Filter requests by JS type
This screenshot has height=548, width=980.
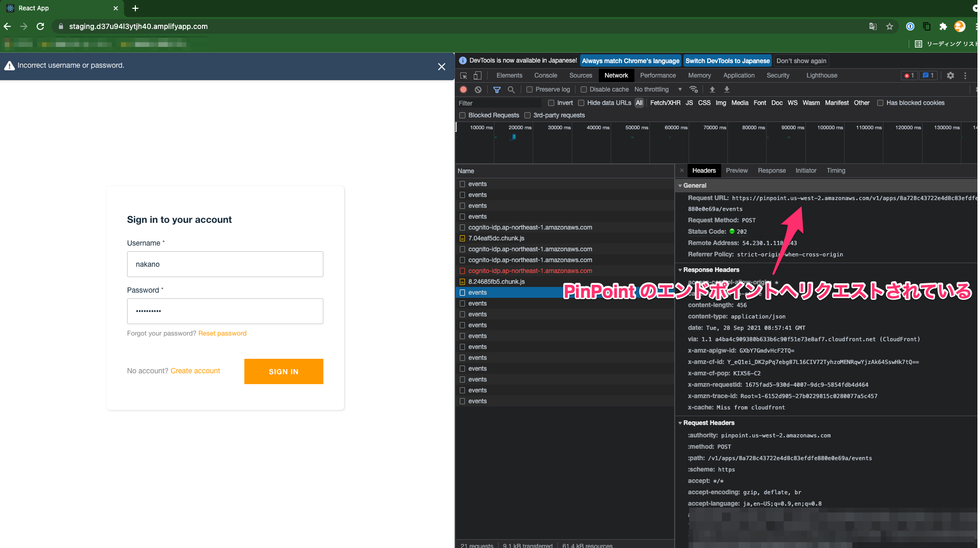coord(689,103)
